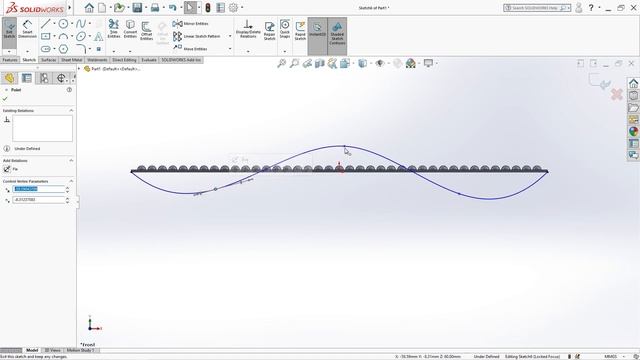Select the Straight Slot tool
The height and width of the screenshot is (360, 640).
coord(46,49)
